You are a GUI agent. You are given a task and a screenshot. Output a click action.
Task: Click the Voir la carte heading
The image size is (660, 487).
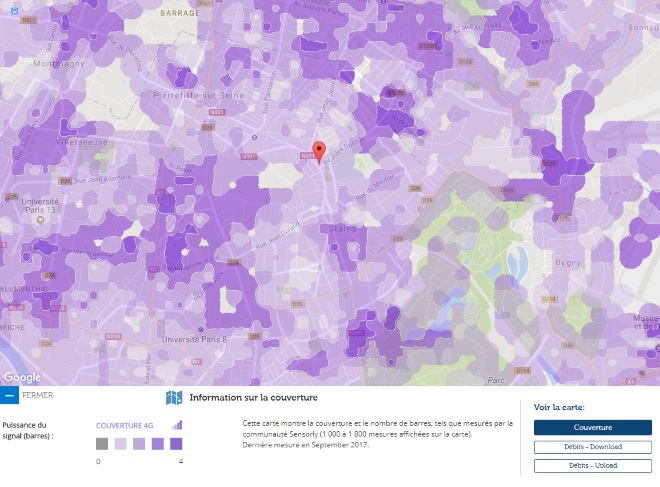pos(559,407)
